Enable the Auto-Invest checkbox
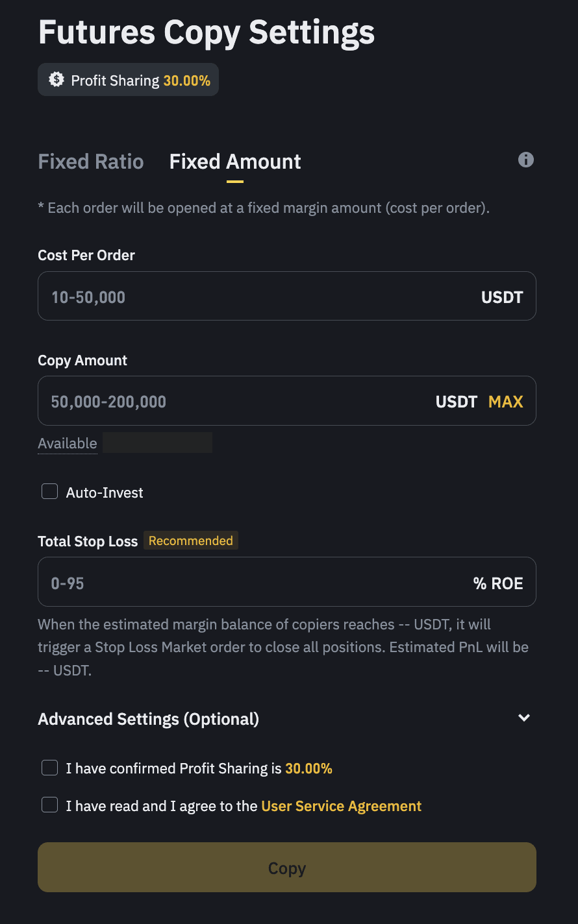 click(50, 492)
